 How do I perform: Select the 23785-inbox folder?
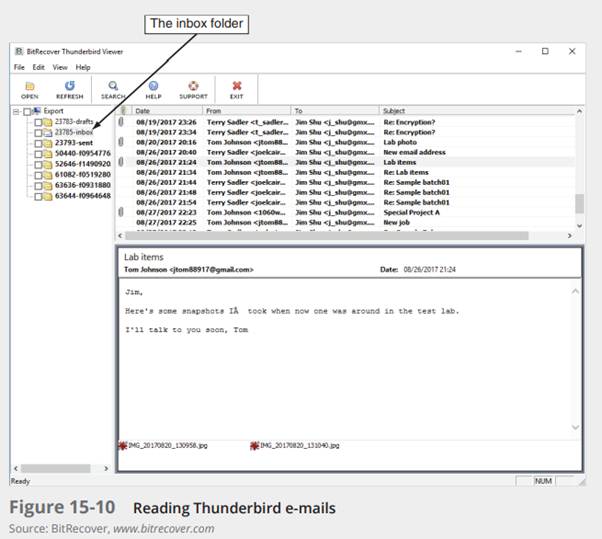74,132
